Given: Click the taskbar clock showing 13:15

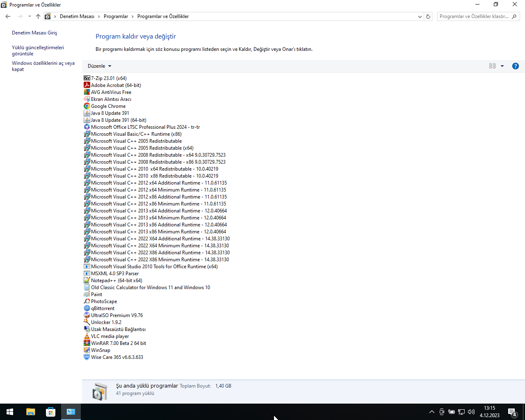Looking at the screenshot, I should (x=489, y=412).
